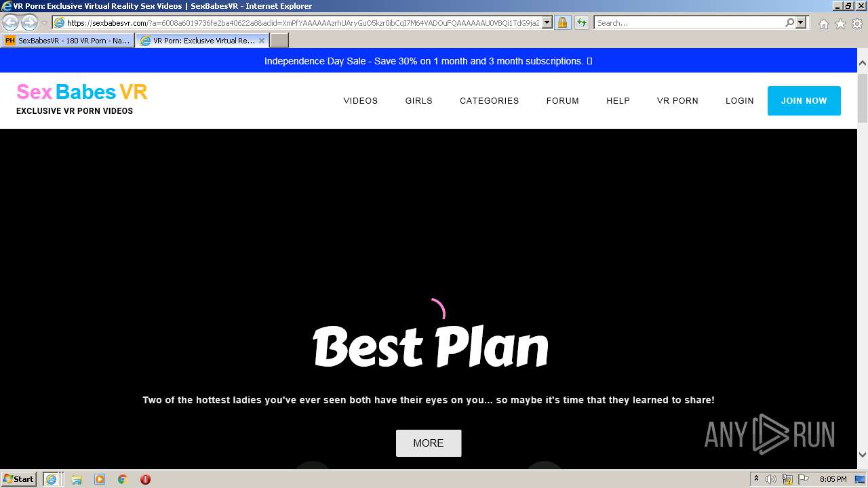This screenshot has height=488, width=868.
Task: Open the HELP menu item
Action: [x=618, y=100]
